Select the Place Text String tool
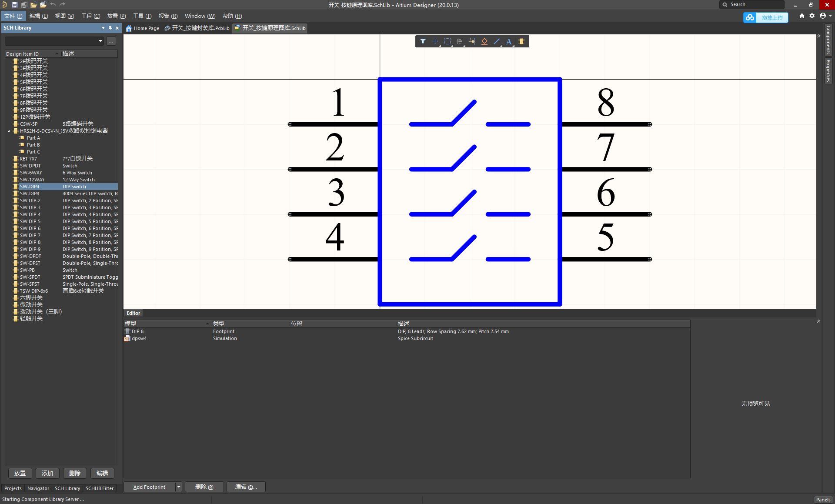The width and height of the screenshot is (835, 504). click(x=509, y=41)
